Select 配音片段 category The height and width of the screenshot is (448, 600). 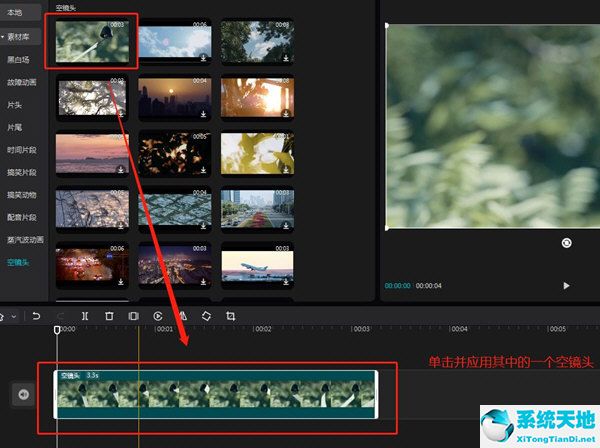pos(21,217)
